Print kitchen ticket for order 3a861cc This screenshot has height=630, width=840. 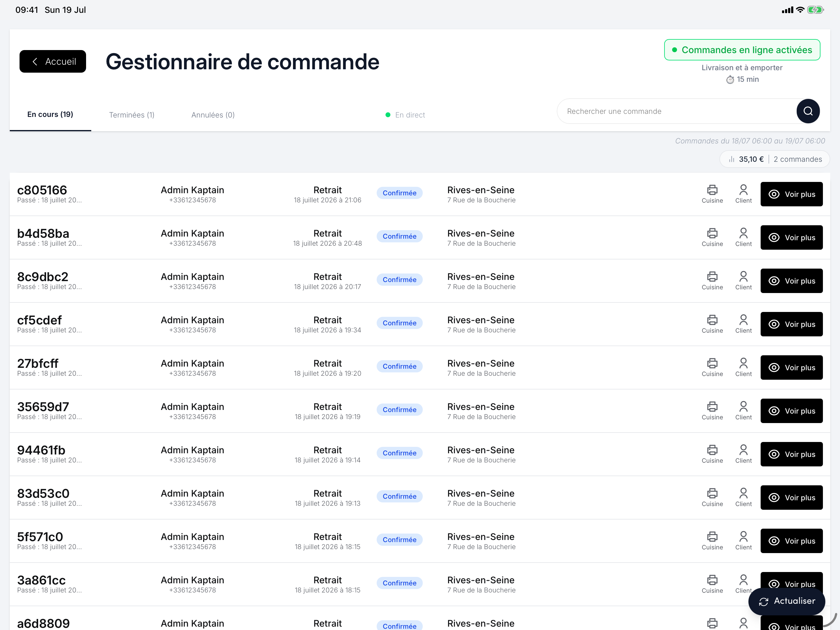click(712, 584)
